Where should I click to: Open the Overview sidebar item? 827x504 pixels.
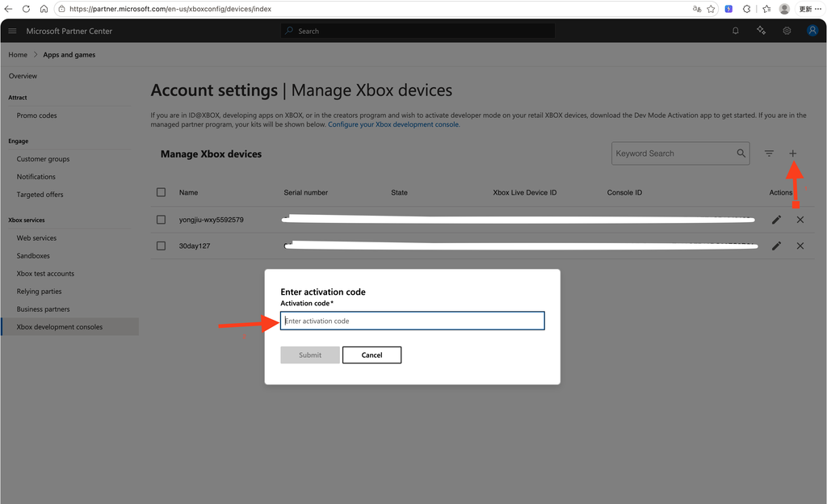(23, 76)
